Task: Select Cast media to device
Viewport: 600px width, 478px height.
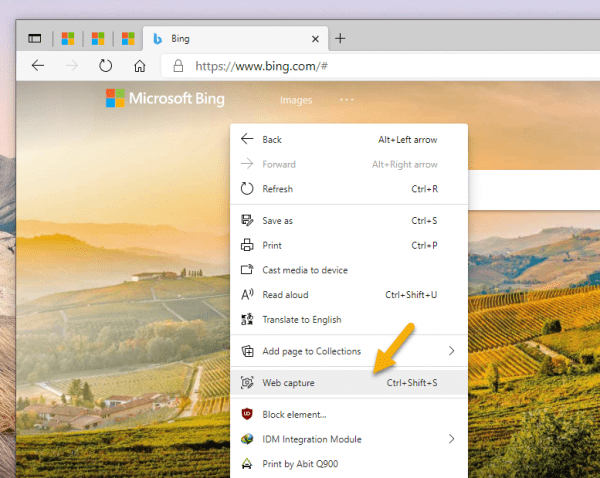Action: tap(349, 270)
